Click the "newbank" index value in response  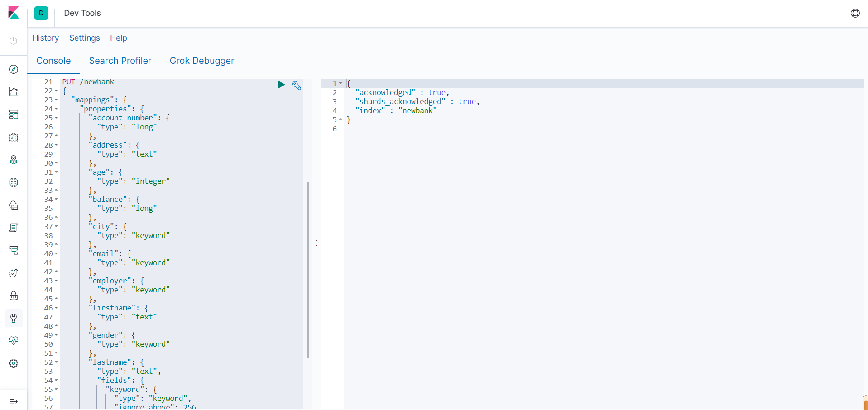coord(417,111)
